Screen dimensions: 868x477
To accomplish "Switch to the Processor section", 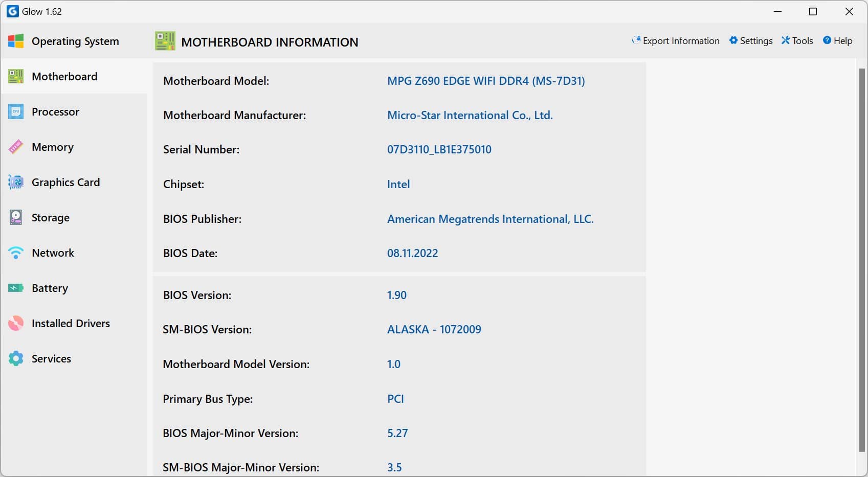I will (x=55, y=111).
